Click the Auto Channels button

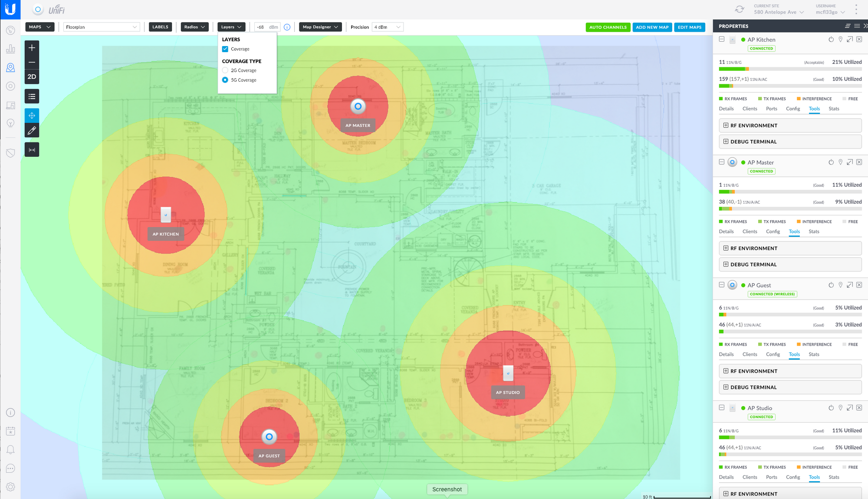point(608,27)
